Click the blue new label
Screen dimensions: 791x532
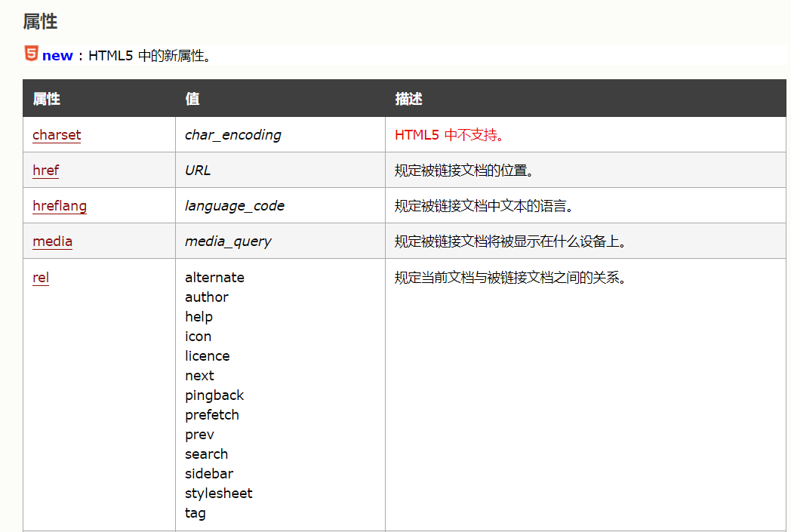tap(58, 54)
